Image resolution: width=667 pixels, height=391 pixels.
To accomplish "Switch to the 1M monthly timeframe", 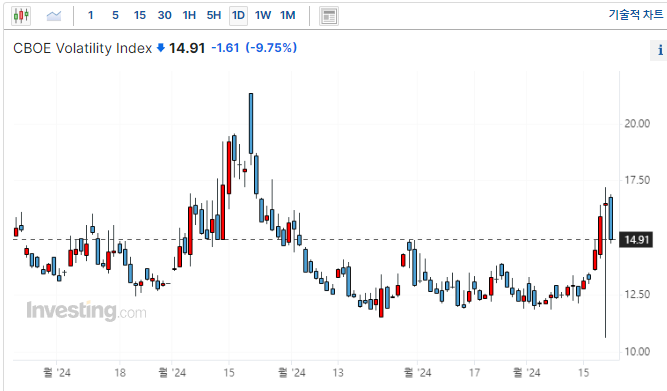I will 288,15.
